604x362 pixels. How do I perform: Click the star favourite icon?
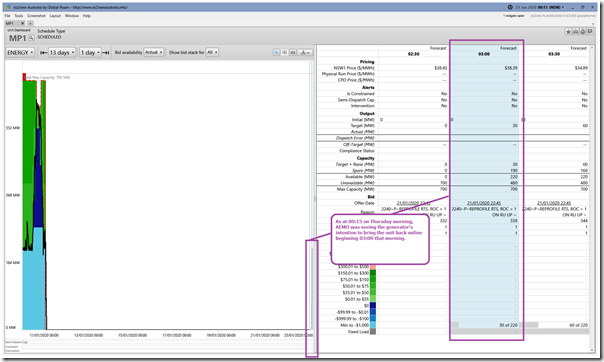coord(568,32)
